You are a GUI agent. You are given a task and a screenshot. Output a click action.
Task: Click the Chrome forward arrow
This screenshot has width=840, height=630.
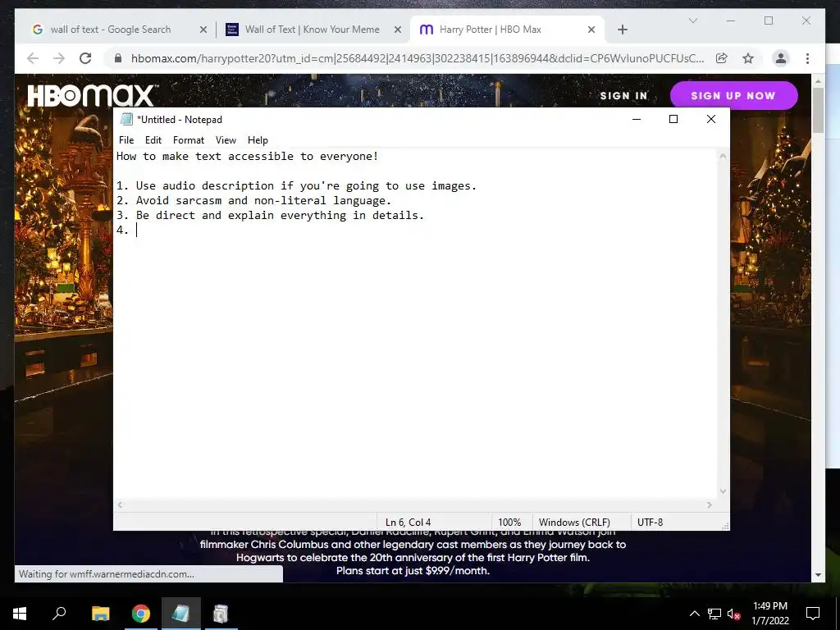[x=59, y=58]
